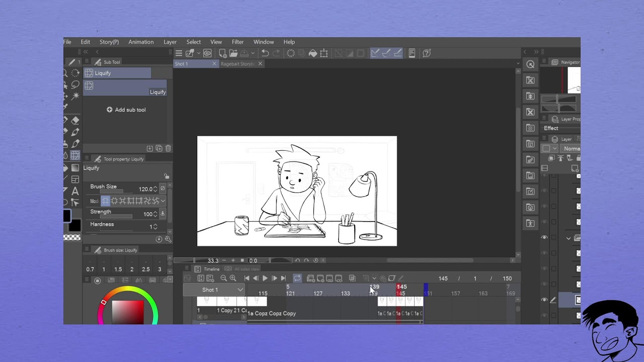Click the Scale/Rotate transform icon

[324, 53]
